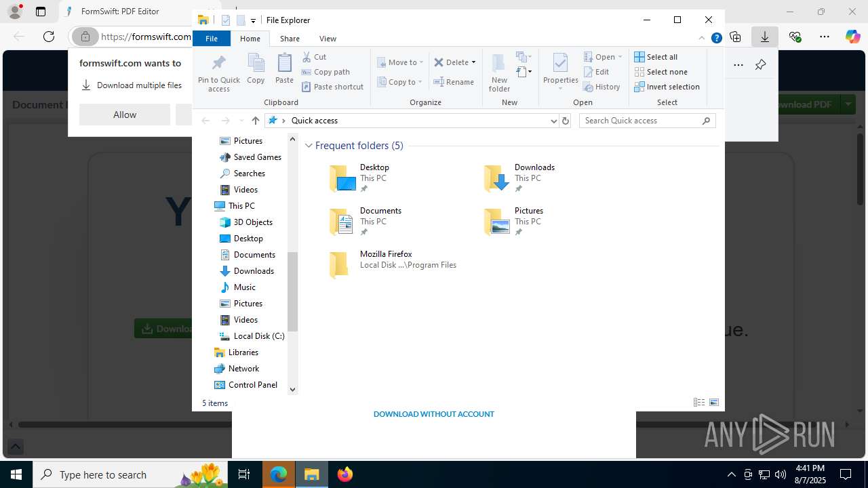868x488 pixels.
Task: Open the Copy to dropdown
Action: coord(400,82)
